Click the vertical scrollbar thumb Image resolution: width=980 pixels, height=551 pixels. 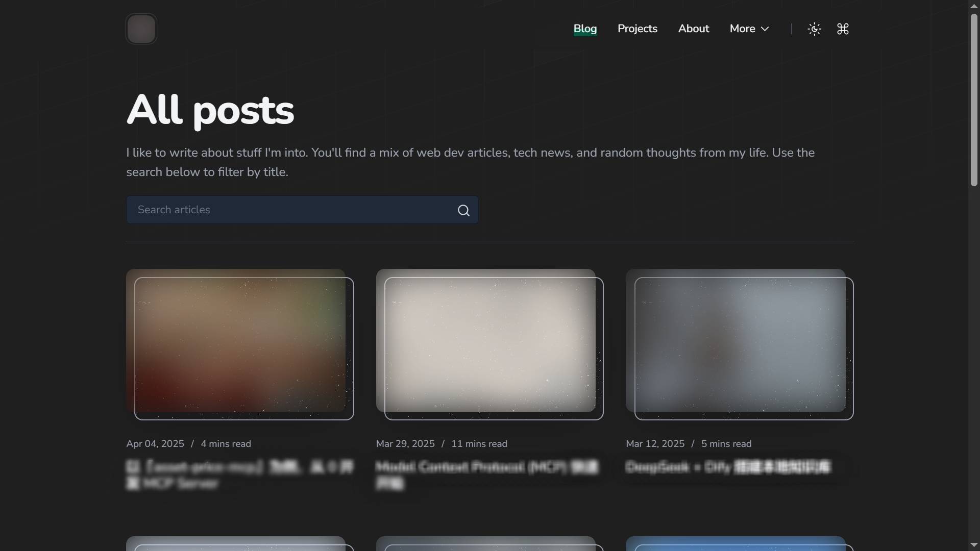tap(974, 99)
